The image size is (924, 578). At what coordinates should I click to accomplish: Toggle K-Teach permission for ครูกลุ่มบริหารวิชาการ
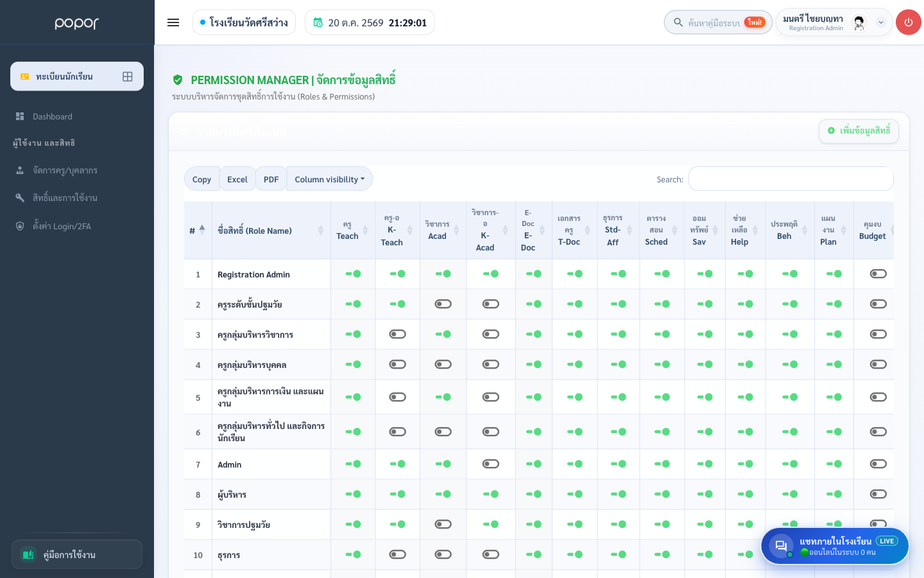tap(397, 334)
